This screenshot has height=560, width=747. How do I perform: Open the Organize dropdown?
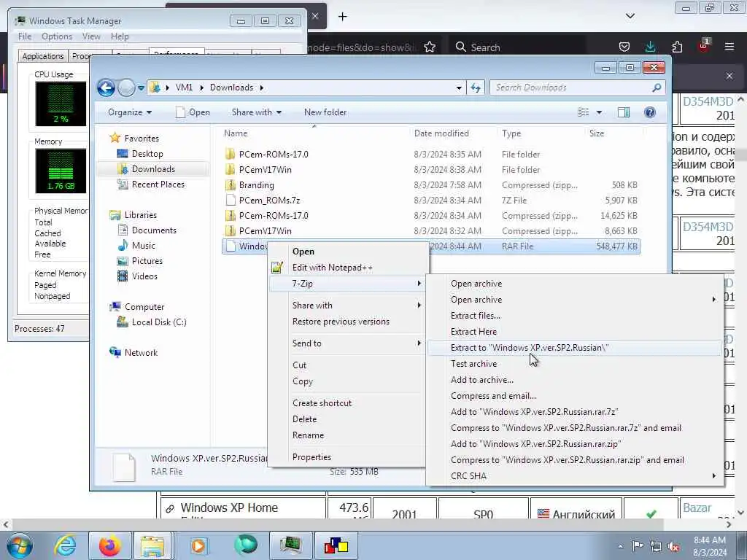point(130,112)
